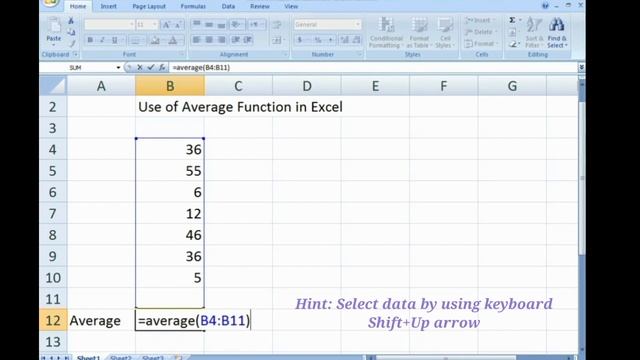The width and height of the screenshot is (640, 360).
Task: Click the AutoSum sigma icon
Action: 512,20
